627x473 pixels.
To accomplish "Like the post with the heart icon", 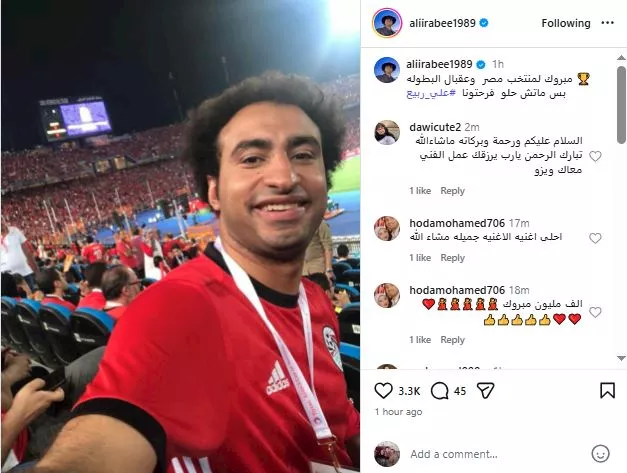I will (383, 391).
